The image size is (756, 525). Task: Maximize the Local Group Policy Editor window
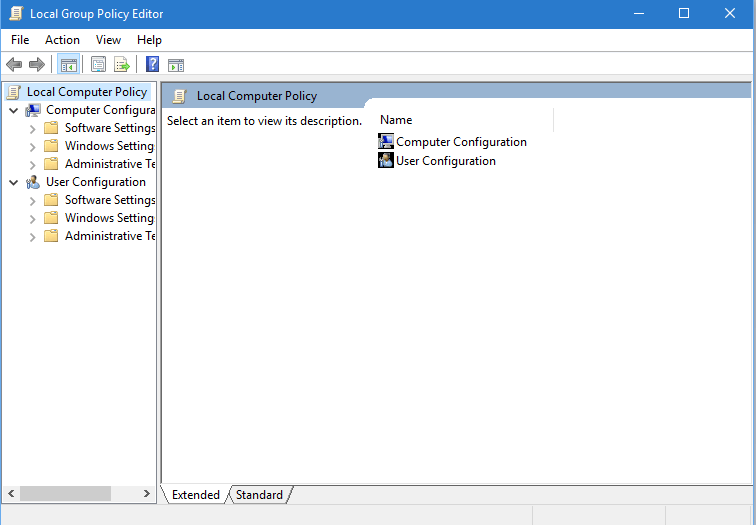coord(684,13)
